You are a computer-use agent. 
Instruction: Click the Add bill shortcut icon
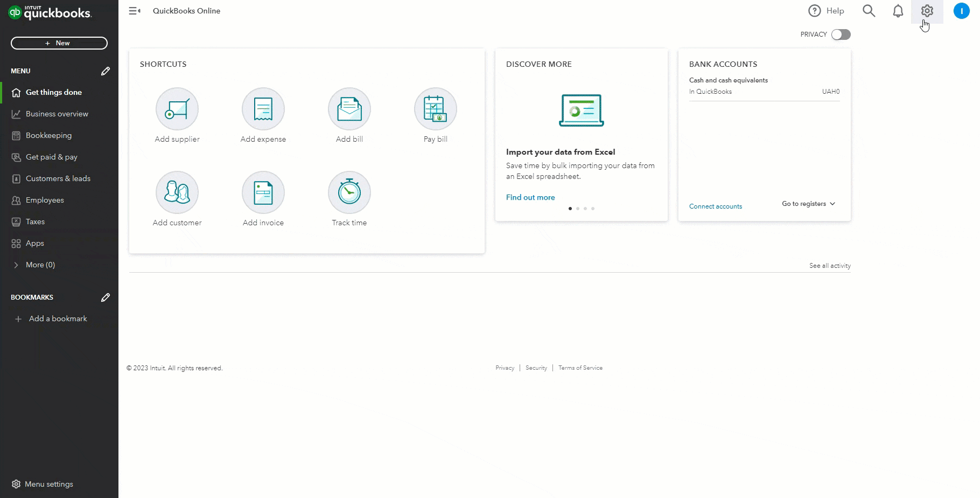tap(349, 109)
